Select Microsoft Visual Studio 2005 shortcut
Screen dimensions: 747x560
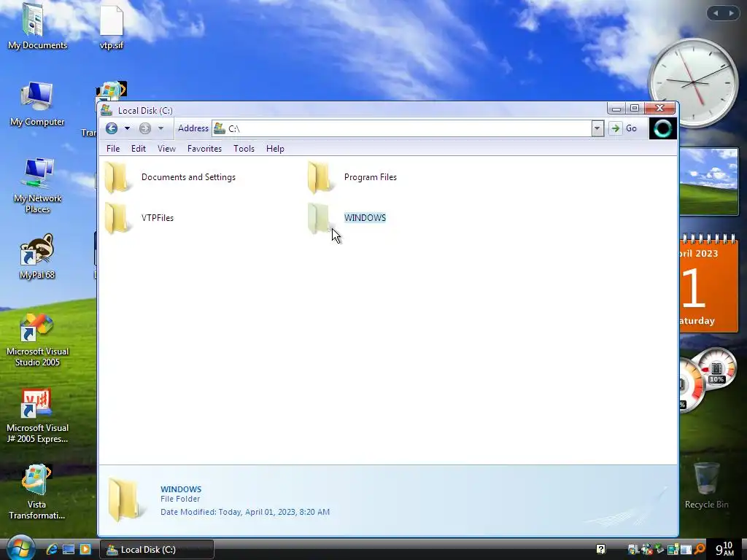pyautogui.click(x=37, y=341)
